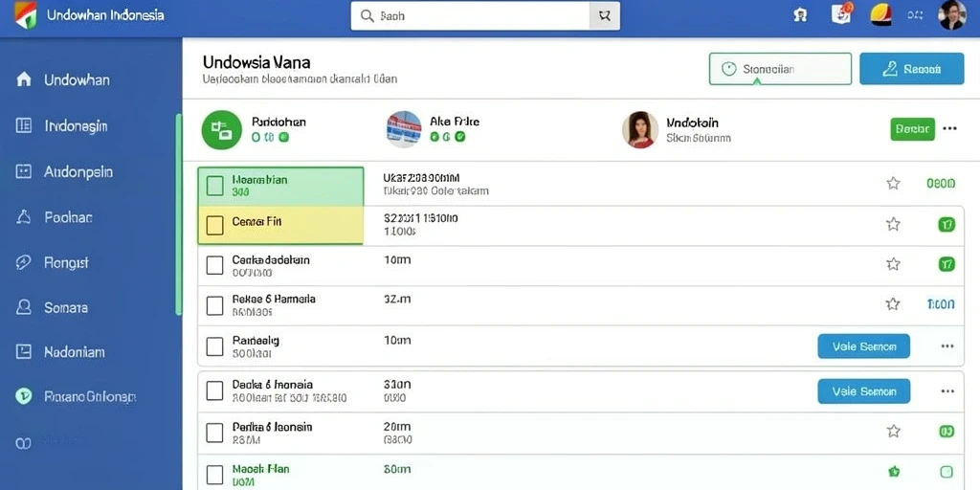
Task: Expand options menu for Pamealg row
Action: tap(947, 345)
